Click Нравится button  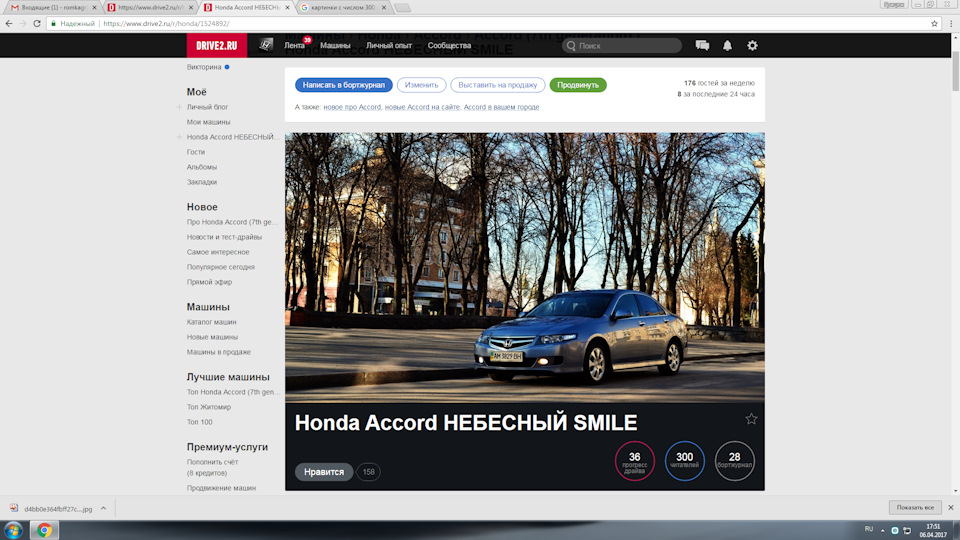point(324,472)
